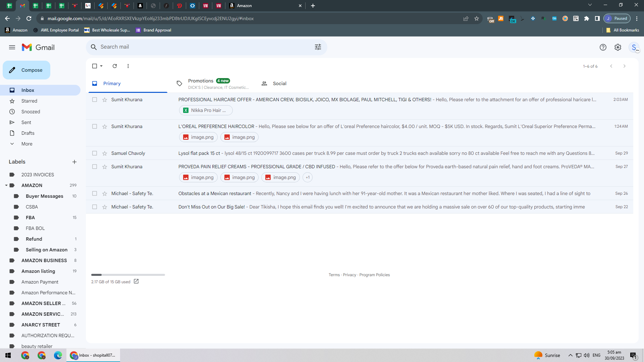
Task: Collapse the AMAZON label tree
Action: (x=6, y=185)
